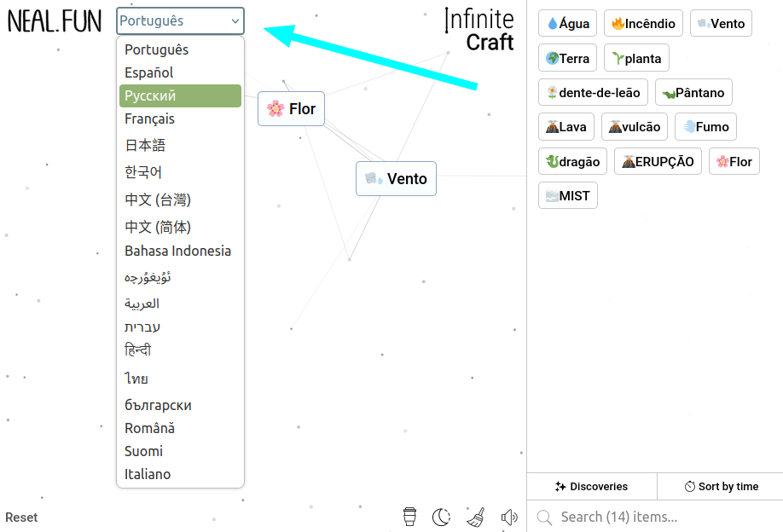Select 日本語 language option
The width and height of the screenshot is (783, 532).
[x=180, y=145]
